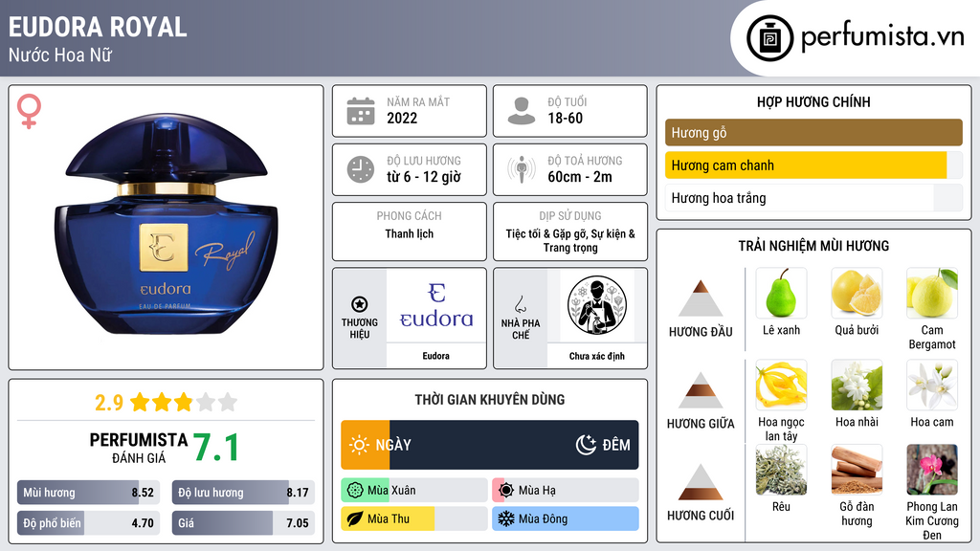Viewport: 980px width, 551px height.
Task: Click the 2022 release year value
Action: click(x=402, y=118)
